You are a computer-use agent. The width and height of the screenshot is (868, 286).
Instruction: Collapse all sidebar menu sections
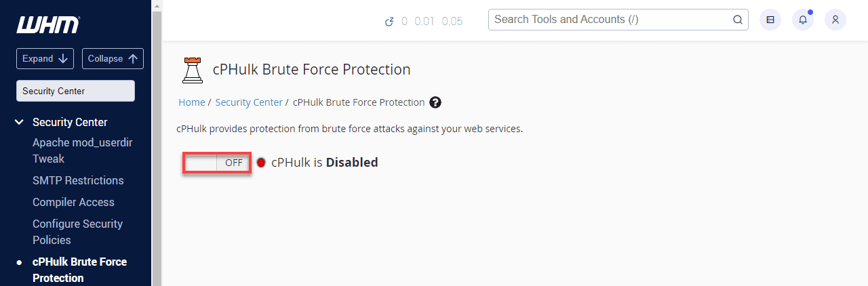pos(113,59)
